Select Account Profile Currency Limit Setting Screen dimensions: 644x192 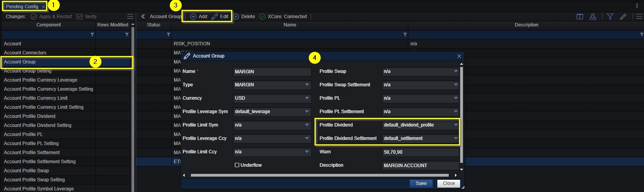pyautogui.click(x=66, y=107)
